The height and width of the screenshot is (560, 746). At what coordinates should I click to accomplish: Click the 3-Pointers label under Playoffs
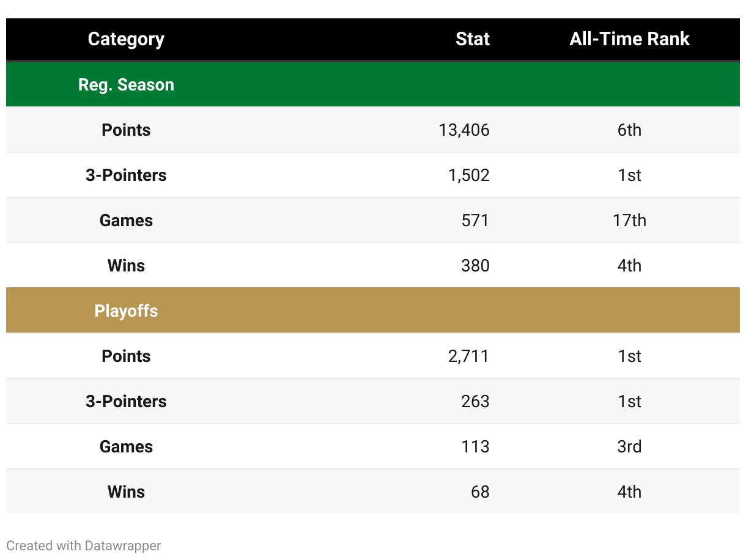pos(126,401)
